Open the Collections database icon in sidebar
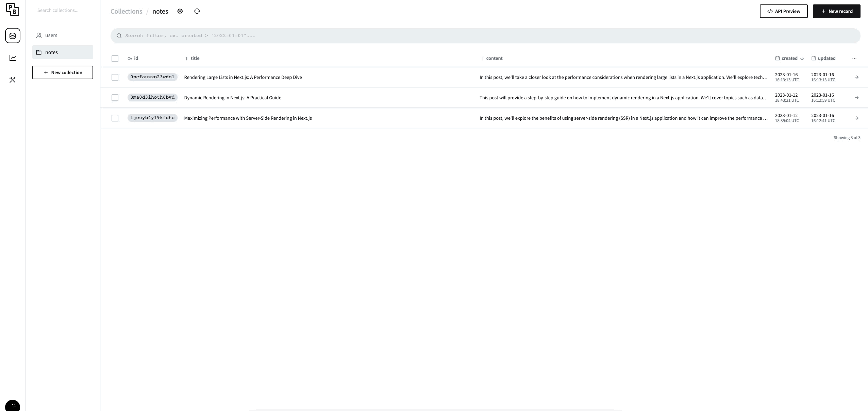This screenshot has height=411, width=868. point(13,36)
